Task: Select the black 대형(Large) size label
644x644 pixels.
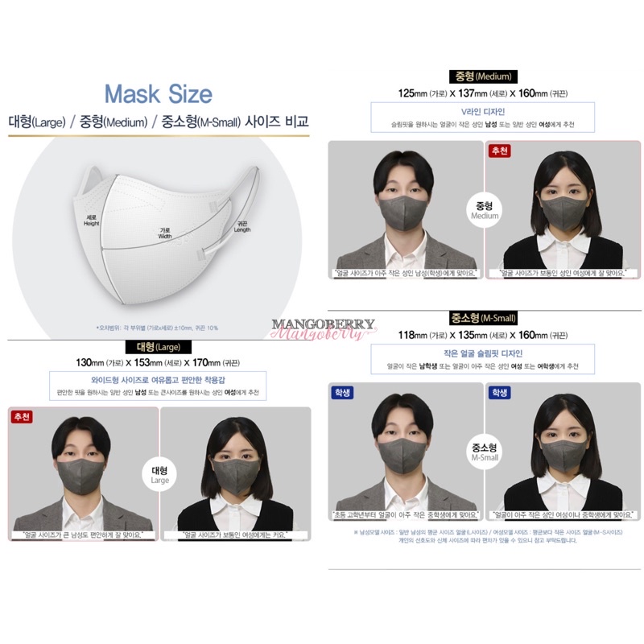Action: coord(158,347)
